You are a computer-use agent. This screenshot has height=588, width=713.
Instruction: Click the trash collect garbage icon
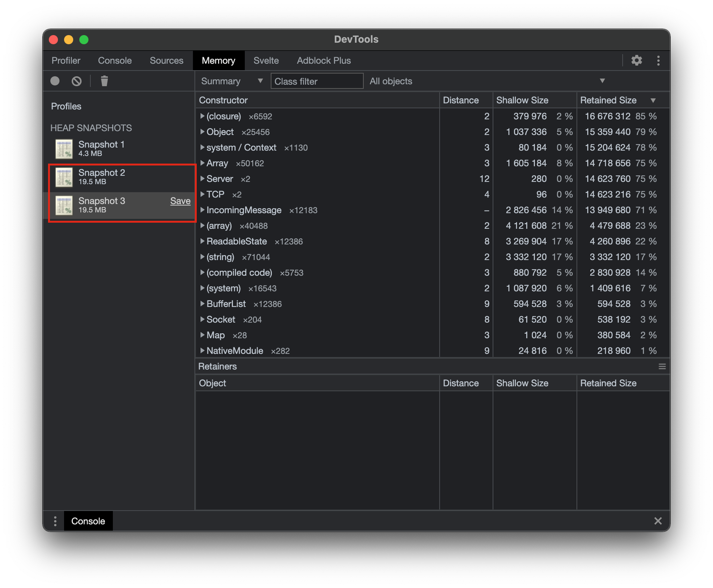pyautogui.click(x=104, y=81)
